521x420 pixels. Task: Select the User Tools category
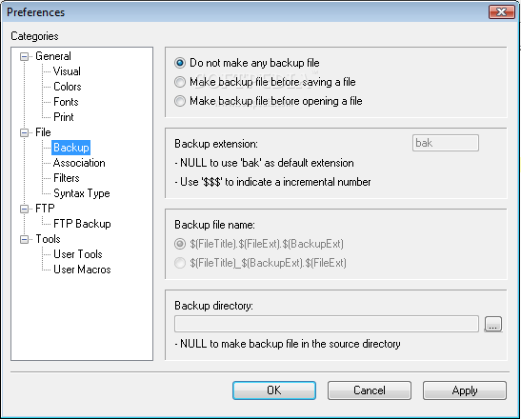point(78,254)
